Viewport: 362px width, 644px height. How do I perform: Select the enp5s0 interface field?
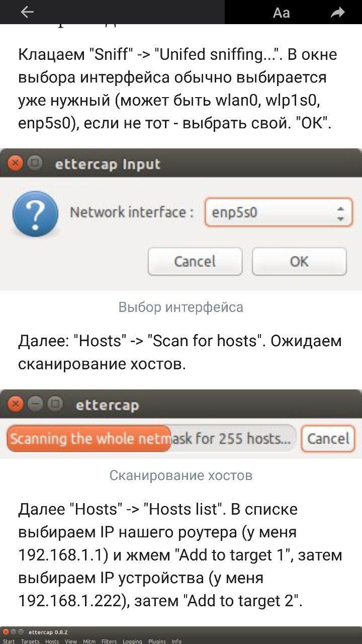(x=271, y=213)
